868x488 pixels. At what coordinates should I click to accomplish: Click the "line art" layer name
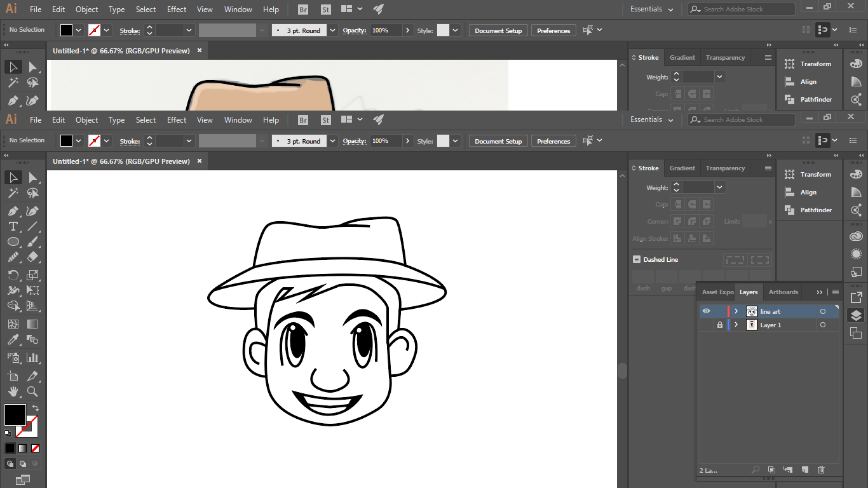coord(770,311)
